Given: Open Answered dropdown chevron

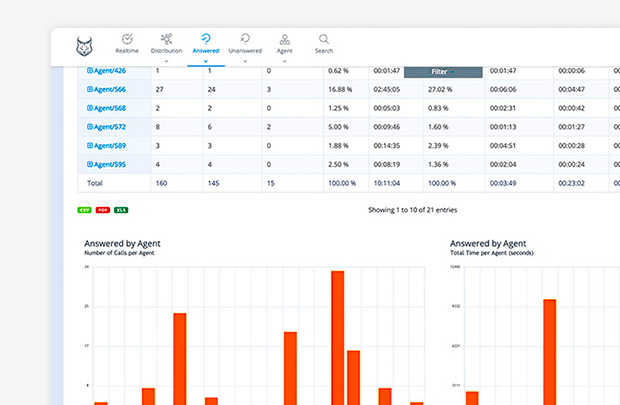Looking at the screenshot, I should (x=206, y=61).
